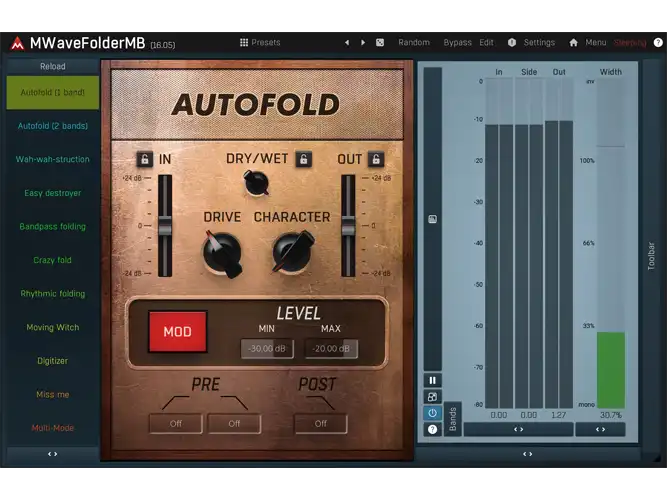Select Moving Witch preset
The width and height of the screenshot is (667, 500).
tap(53, 327)
